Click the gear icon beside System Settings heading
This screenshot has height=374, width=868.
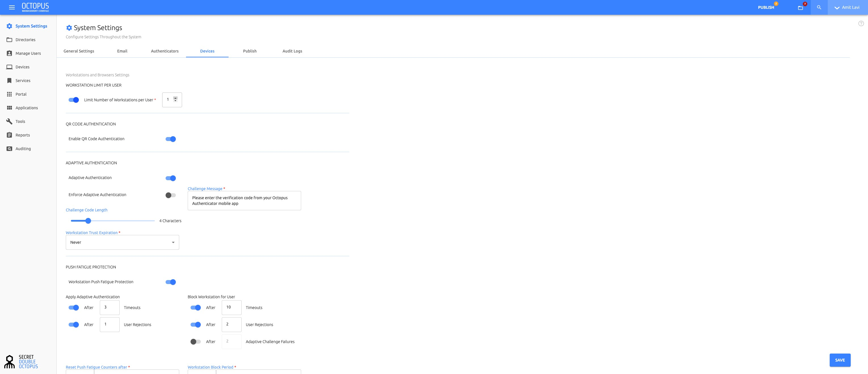[69, 28]
